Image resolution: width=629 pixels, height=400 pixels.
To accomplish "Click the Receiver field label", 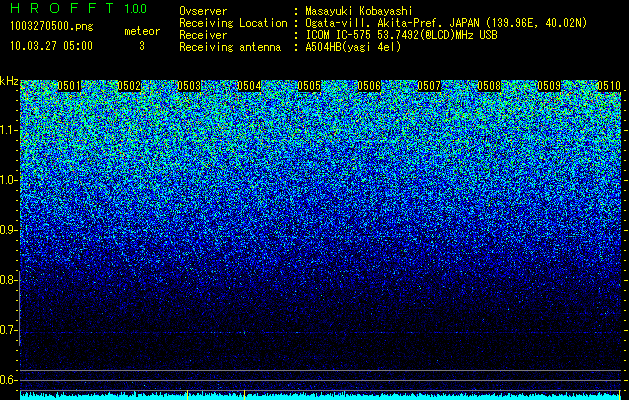I will coord(203,35).
